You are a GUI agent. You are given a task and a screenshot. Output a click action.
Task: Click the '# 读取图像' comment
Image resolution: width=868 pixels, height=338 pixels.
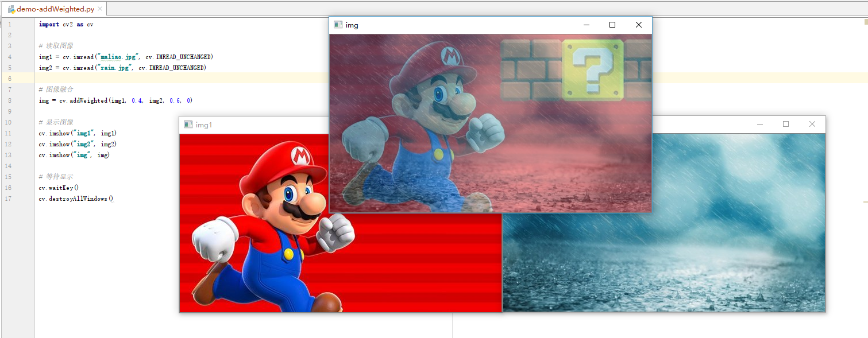[56, 46]
